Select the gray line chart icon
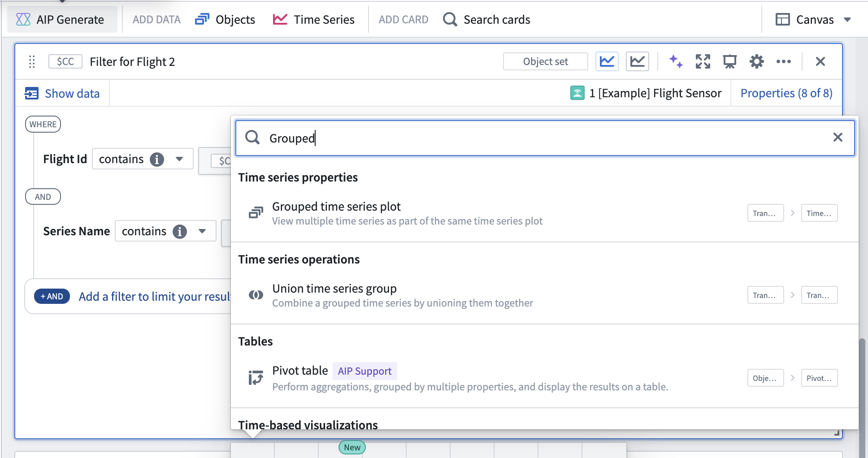The width and height of the screenshot is (868, 458). click(x=638, y=61)
